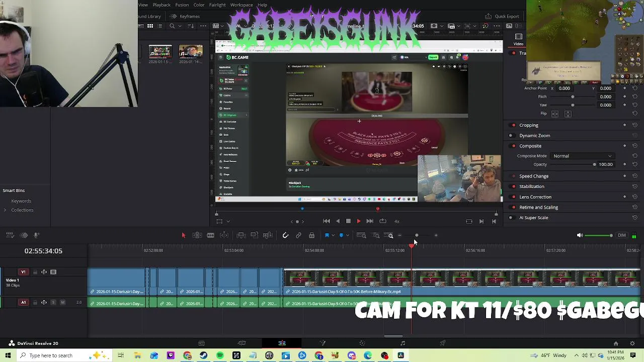644x362 pixels.
Task: Play forward in the viewer
Action: point(359,221)
